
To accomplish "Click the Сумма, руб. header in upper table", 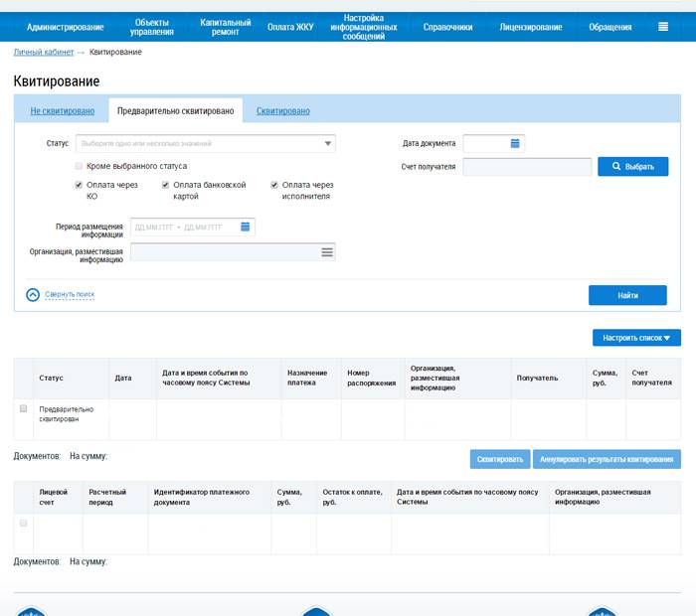I will [x=605, y=378].
